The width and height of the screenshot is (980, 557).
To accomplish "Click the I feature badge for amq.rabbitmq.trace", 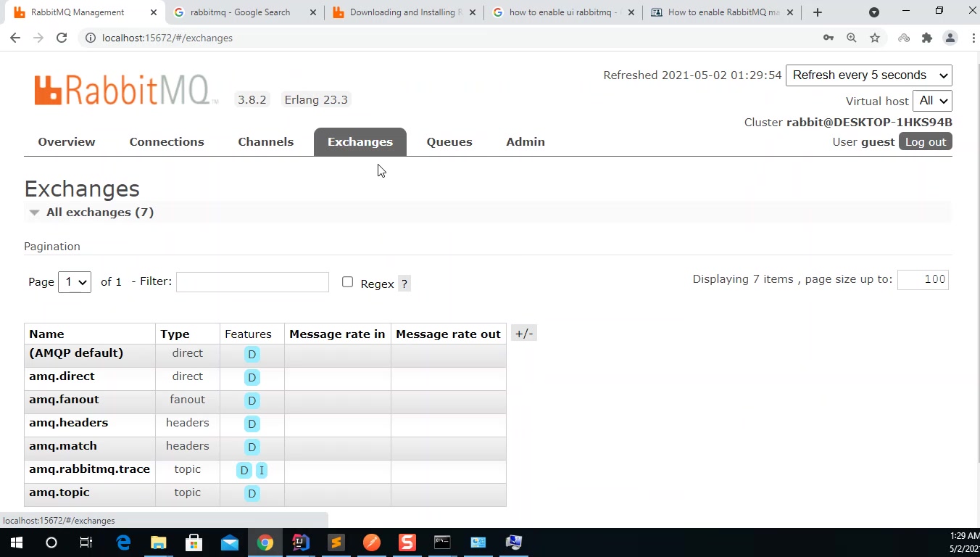I will click(x=262, y=470).
